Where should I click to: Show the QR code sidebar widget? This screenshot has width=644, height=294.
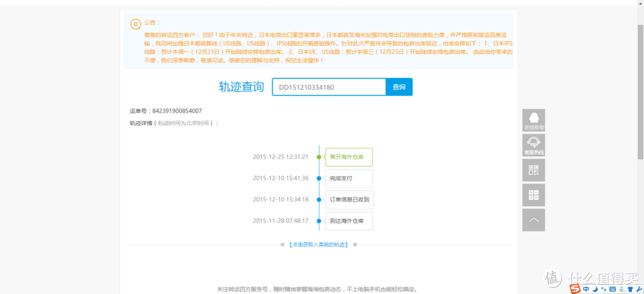534,170
